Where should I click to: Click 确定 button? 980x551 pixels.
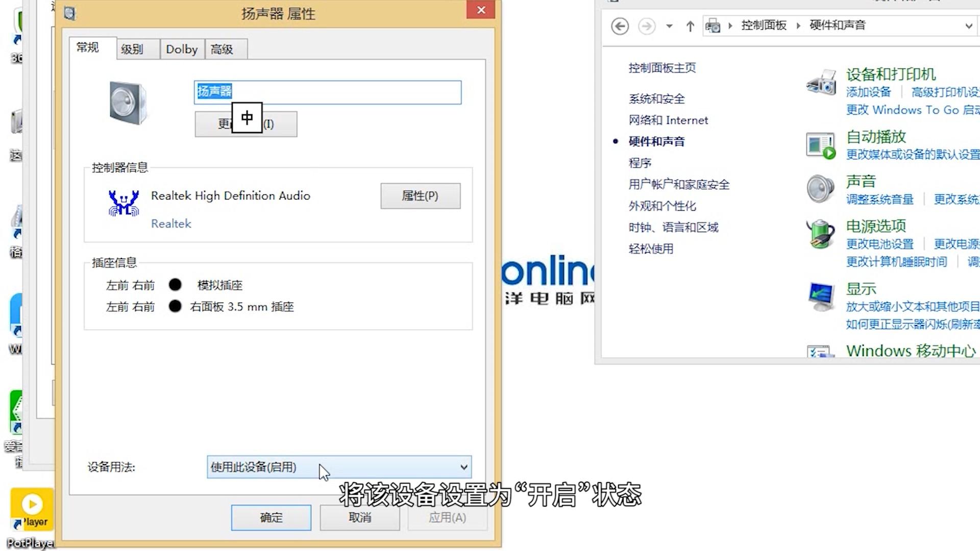[271, 517]
